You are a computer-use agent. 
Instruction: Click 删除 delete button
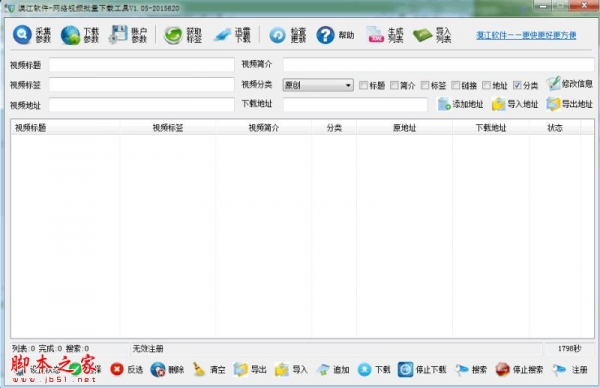coord(167,369)
